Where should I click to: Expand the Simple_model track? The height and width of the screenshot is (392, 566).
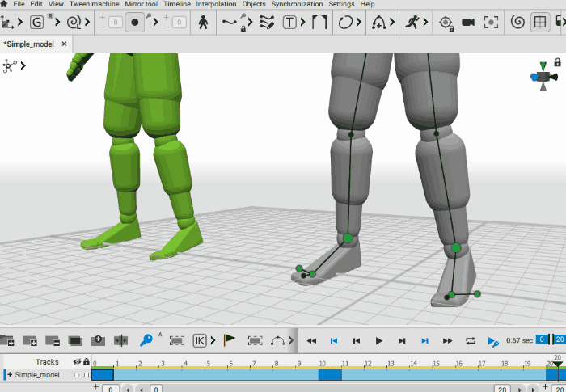pyautogui.click(x=9, y=375)
